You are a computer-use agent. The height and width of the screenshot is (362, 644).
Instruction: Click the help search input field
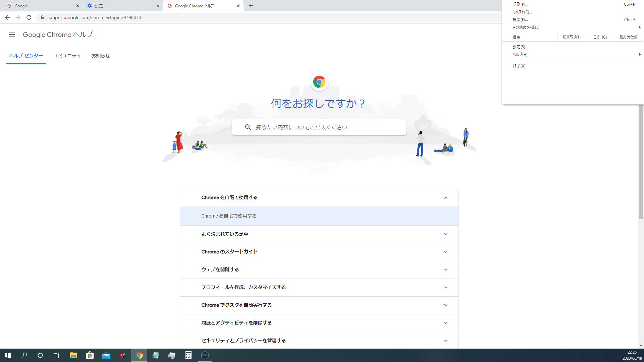319,127
